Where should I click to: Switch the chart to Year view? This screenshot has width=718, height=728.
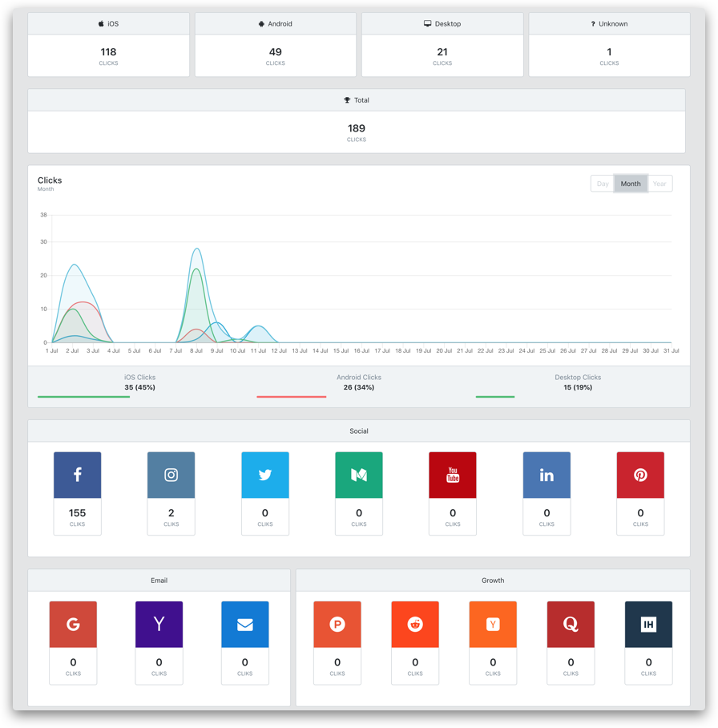click(x=660, y=184)
